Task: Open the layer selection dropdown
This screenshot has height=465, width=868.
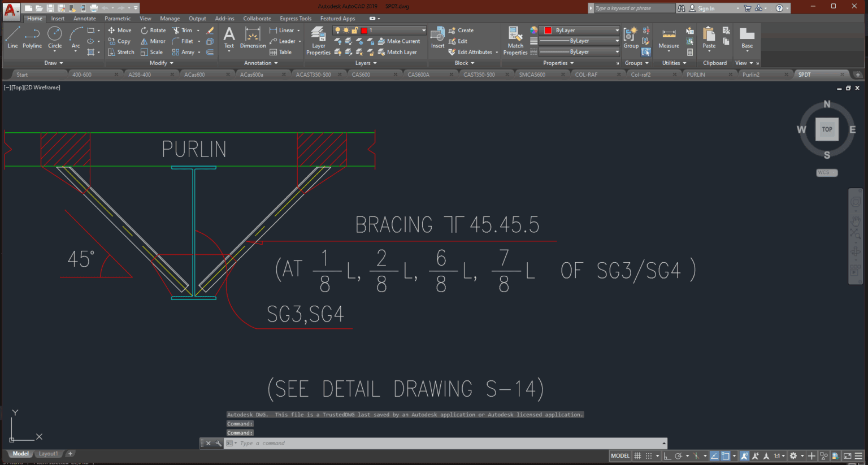Action: [423, 30]
